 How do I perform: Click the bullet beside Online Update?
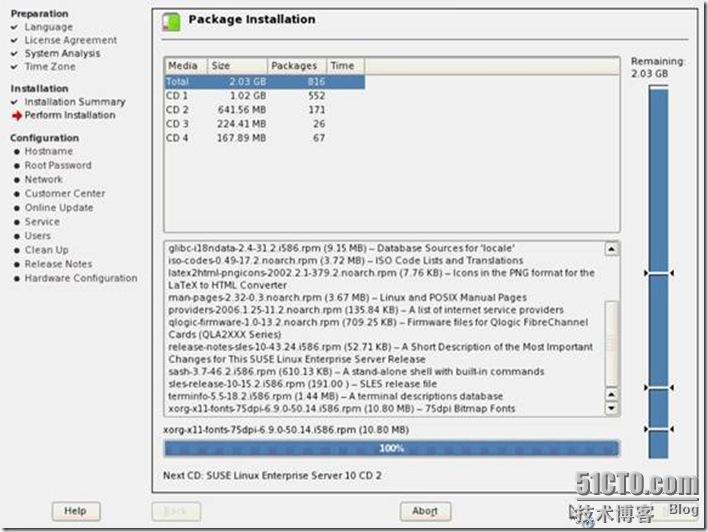pyautogui.click(x=17, y=208)
